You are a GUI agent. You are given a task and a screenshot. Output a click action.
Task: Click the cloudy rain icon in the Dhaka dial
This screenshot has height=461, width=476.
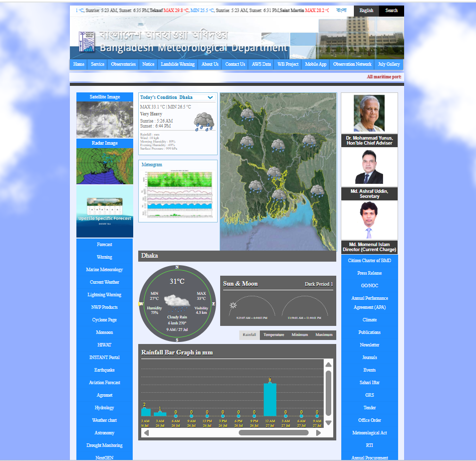coord(177,303)
